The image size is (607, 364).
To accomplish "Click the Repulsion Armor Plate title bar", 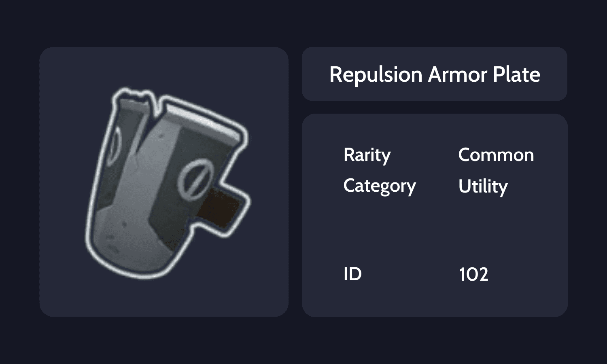I will tap(435, 74).
